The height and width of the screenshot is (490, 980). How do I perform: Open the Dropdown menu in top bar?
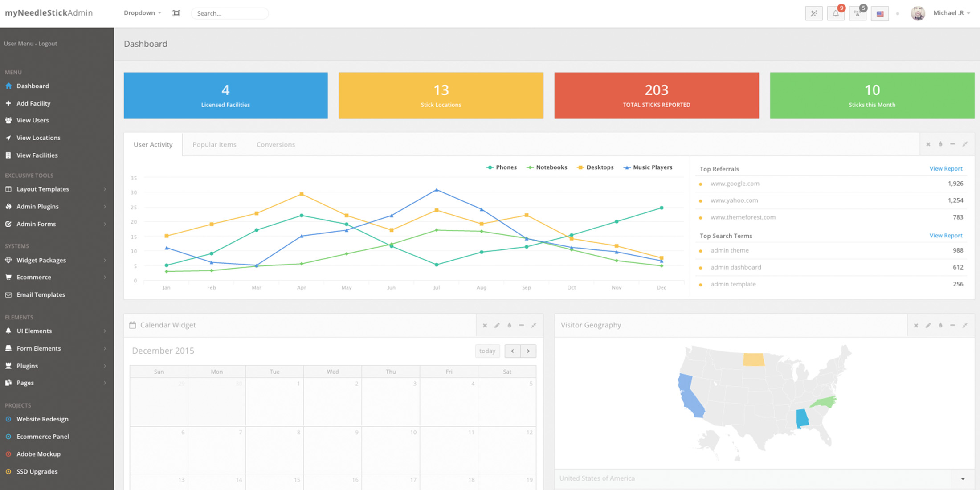coord(143,13)
